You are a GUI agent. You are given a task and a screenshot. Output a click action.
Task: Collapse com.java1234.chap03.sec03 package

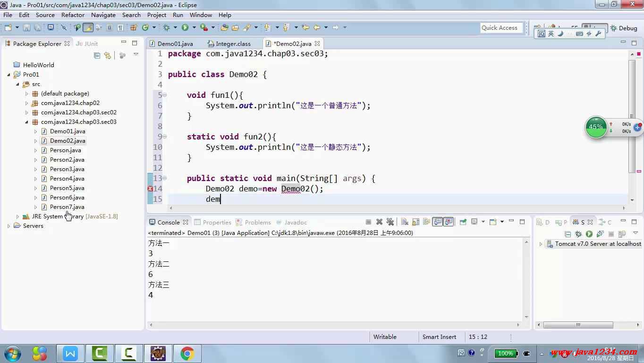(x=27, y=122)
